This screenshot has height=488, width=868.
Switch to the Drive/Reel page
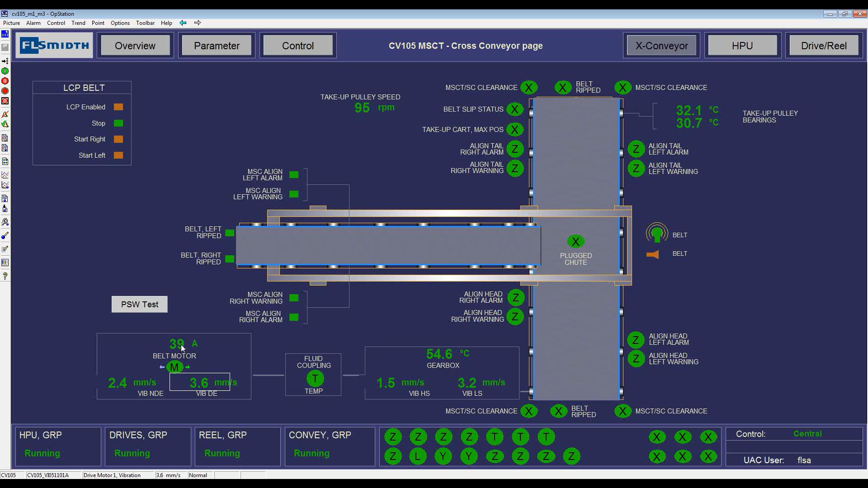tap(824, 46)
